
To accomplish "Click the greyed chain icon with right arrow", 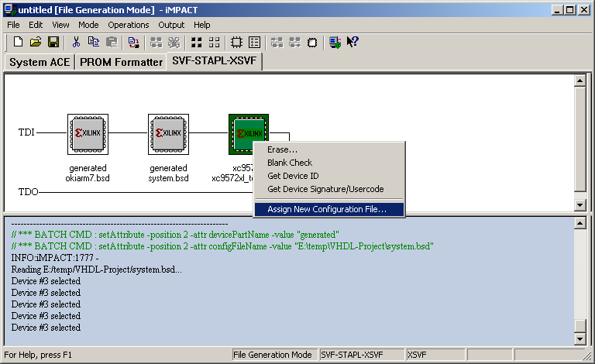I will click(294, 42).
